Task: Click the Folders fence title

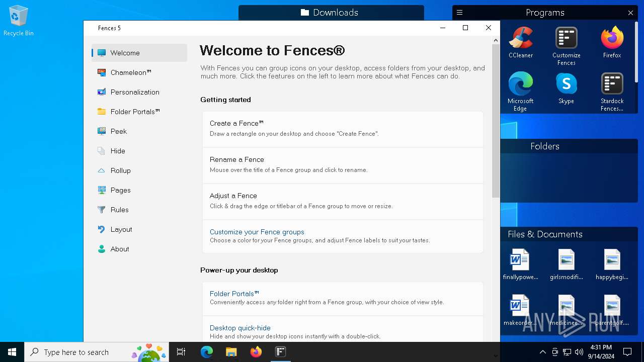Action: 545,146
